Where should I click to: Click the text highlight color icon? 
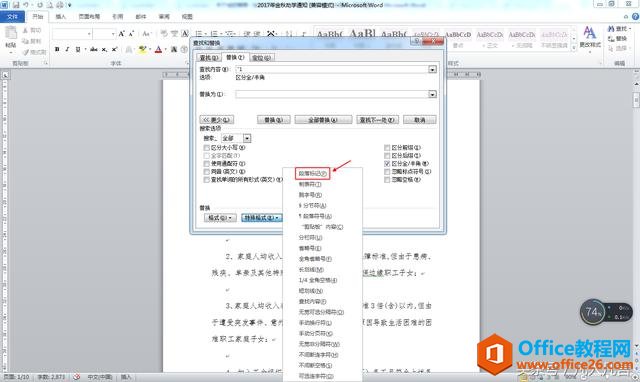click(x=142, y=49)
